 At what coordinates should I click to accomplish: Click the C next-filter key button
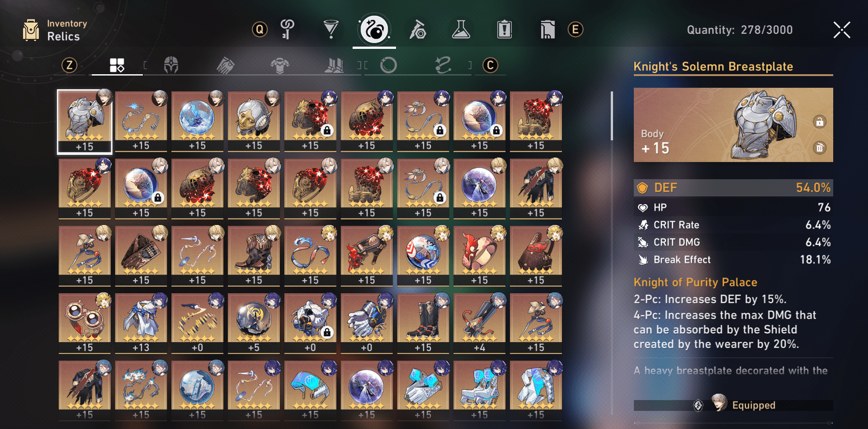490,65
